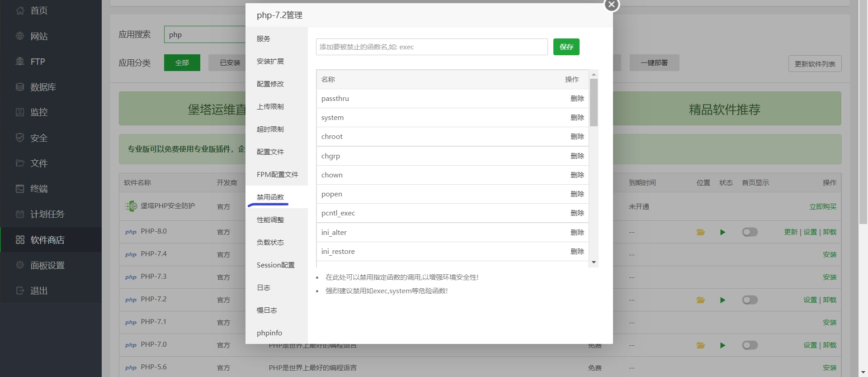This screenshot has height=377, width=868.
Task: Select the Session配置 tab
Action: pyautogui.click(x=277, y=265)
